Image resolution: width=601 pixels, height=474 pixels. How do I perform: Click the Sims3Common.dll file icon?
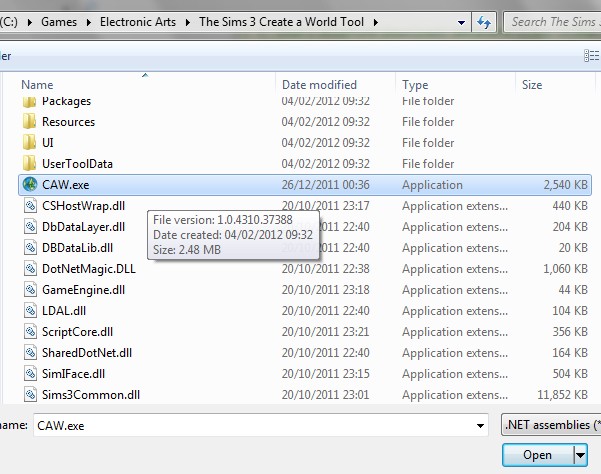(x=30, y=395)
